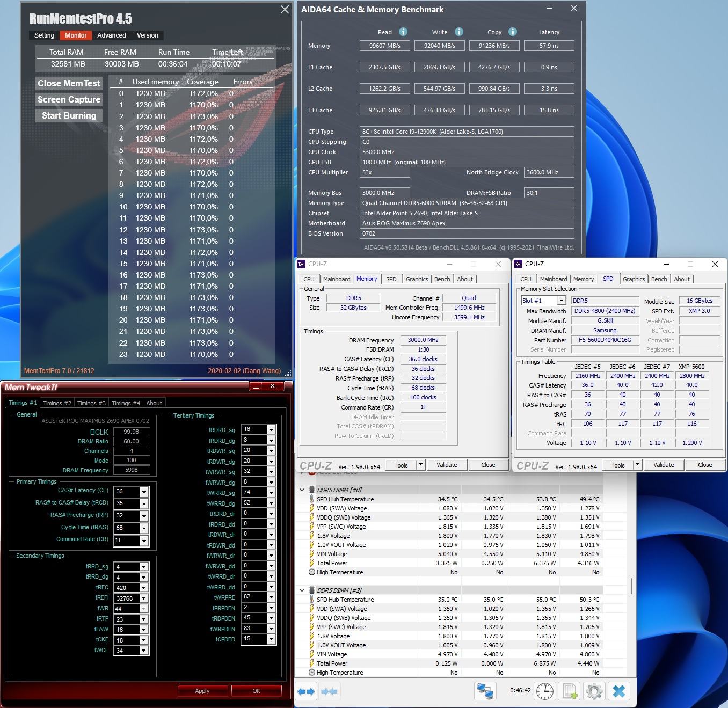Image resolution: width=728 pixels, height=708 pixels.
Task: Open the Cycle Time (tRAS) dropdown
Action: click(144, 528)
